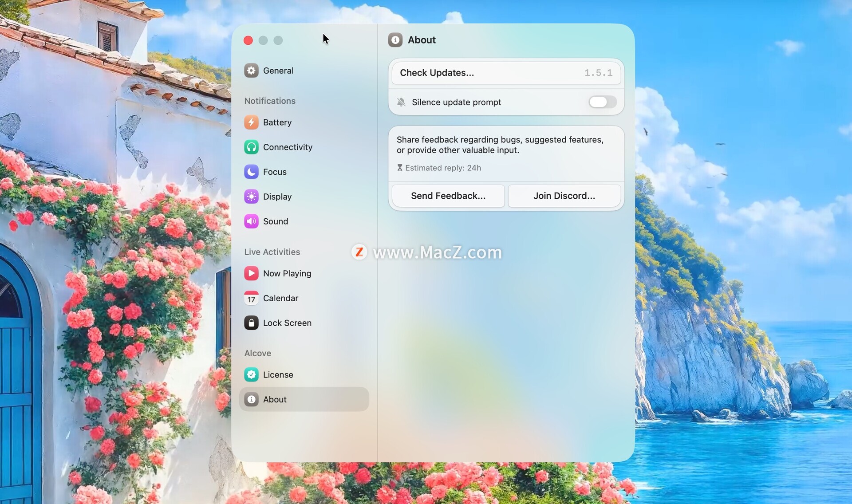This screenshot has height=504, width=852.
Task: Select the Sound speaker icon
Action: click(x=251, y=221)
